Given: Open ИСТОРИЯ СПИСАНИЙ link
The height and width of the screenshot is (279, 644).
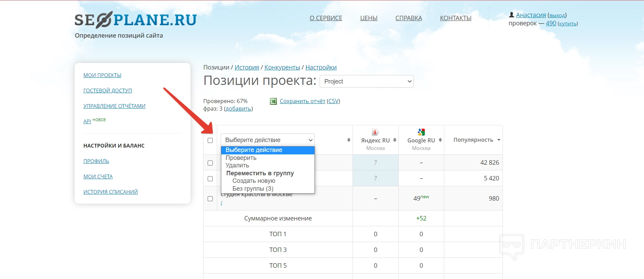Looking at the screenshot, I should click(x=111, y=192).
